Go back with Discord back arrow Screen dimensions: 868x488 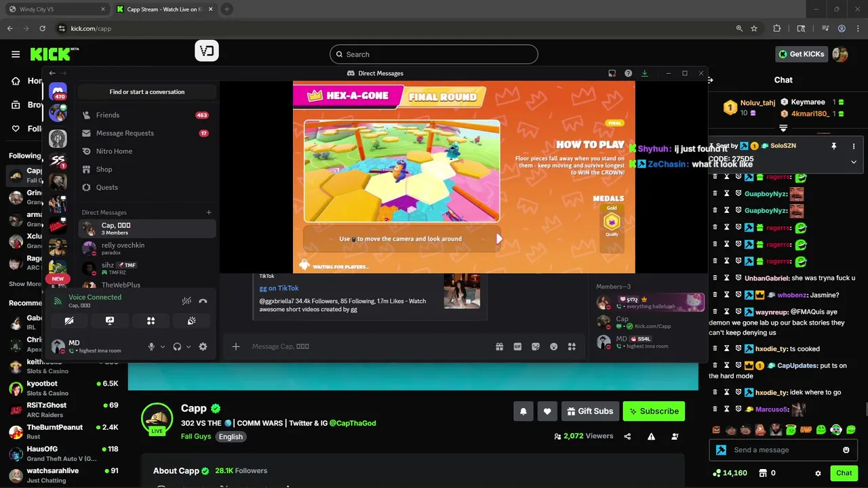[x=52, y=73]
